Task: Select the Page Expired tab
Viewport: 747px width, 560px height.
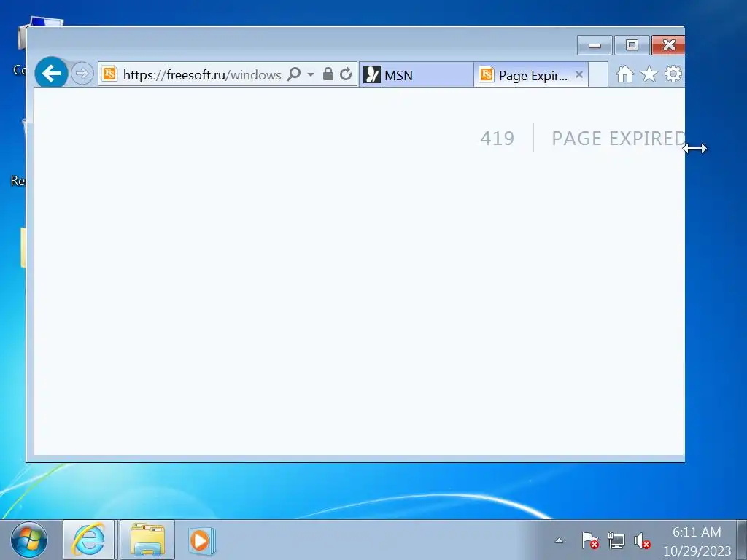Action: click(531, 75)
